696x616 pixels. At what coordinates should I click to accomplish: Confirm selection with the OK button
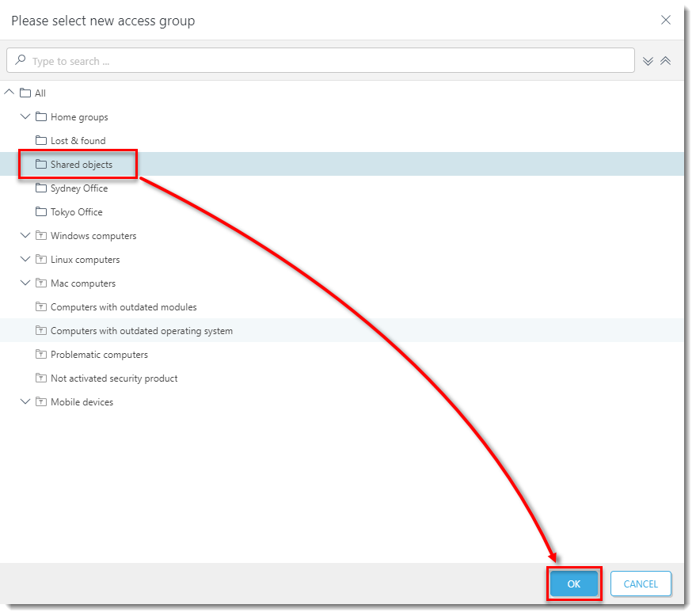click(x=574, y=584)
